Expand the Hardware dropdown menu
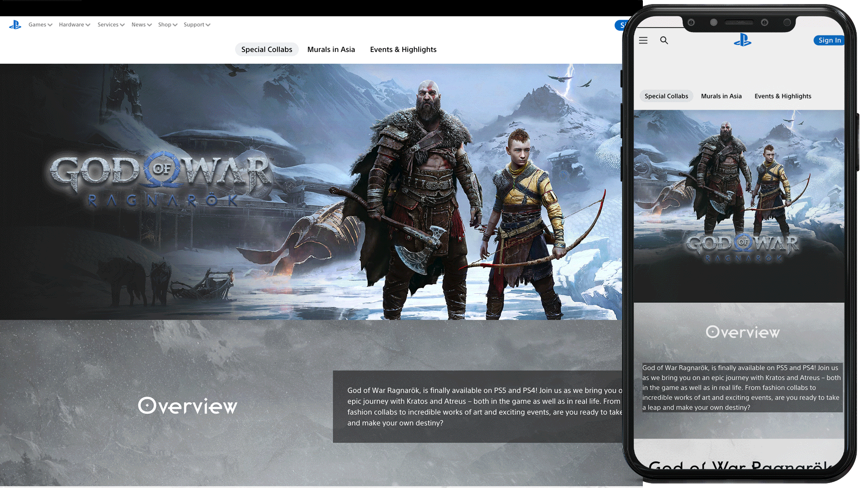This screenshot has width=868, height=488. (x=74, y=25)
